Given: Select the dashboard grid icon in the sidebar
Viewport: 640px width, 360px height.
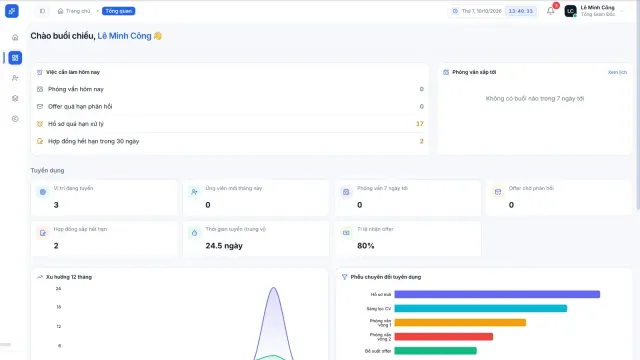Looking at the screenshot, I should (x=15, y=58).
